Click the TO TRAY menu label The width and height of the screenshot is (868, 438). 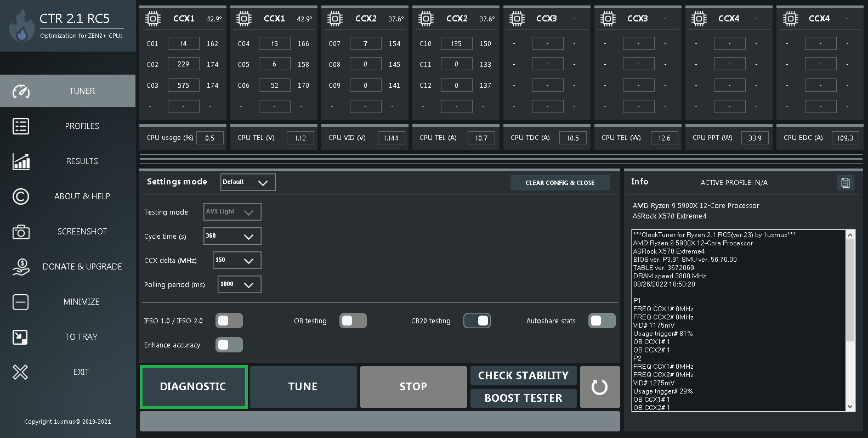pos(81,337)
